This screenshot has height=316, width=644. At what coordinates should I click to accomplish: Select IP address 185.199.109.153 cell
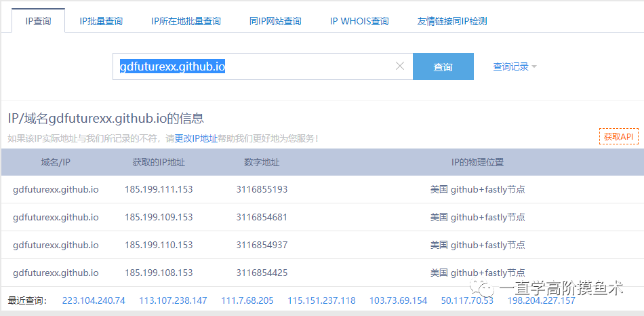coord(159,217)
